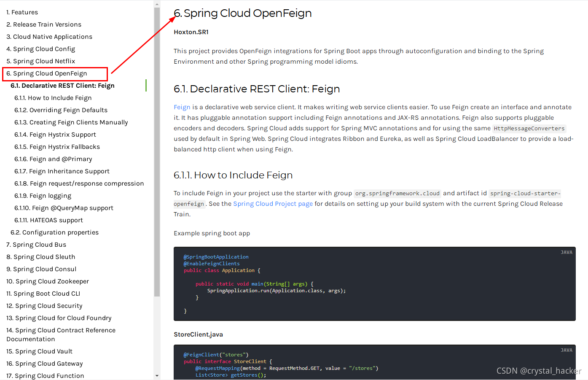Image resolution: width=588 pixels, height=380 pixels.
Task: Select '10. Spring Cloud Zookeeper' entry
Action: (x=48, y=281)
